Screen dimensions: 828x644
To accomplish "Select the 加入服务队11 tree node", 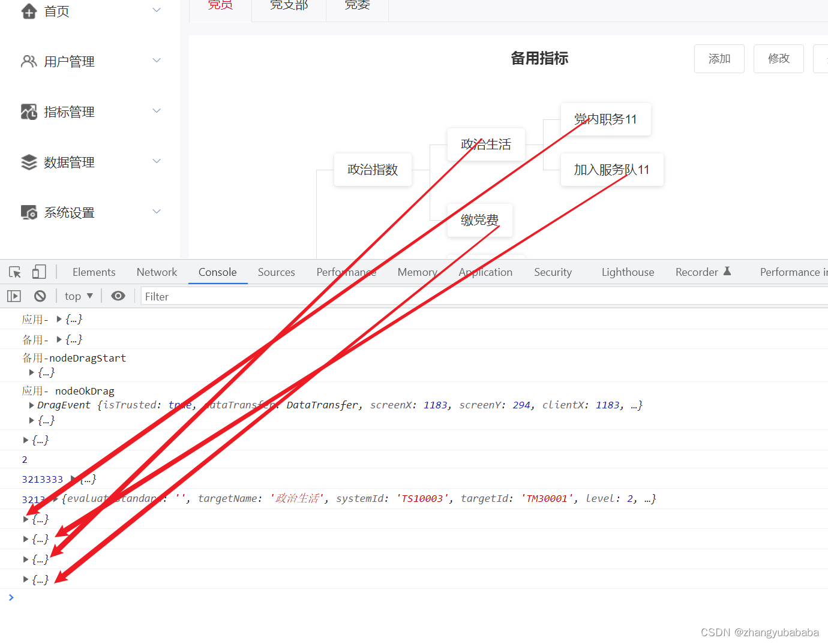I will click(612, 170).
